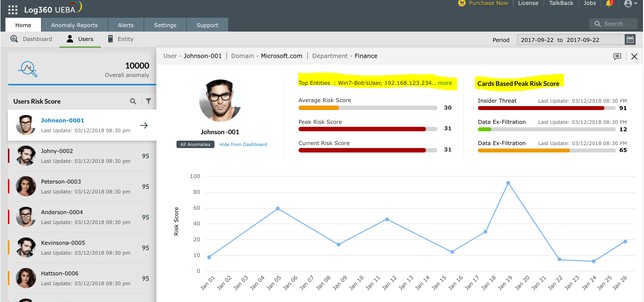Viewport: 644px width, 302px height.
Task: Open the calendar icon beside the Period dates
Action: pos(630,39)
